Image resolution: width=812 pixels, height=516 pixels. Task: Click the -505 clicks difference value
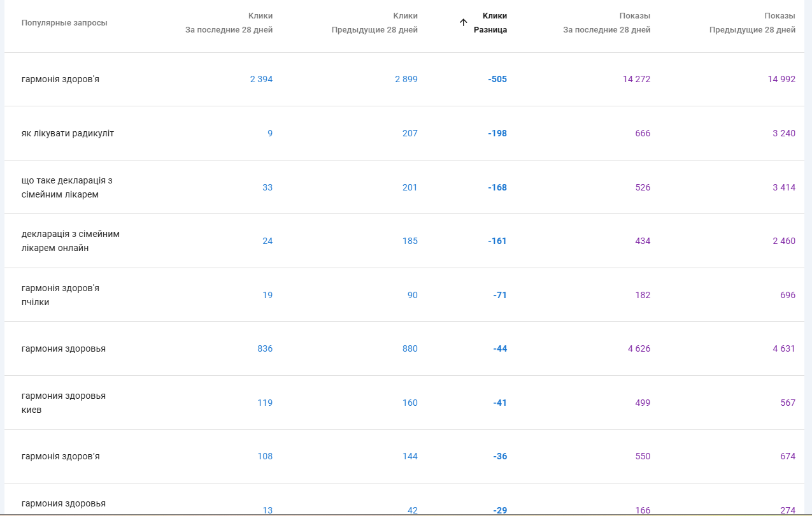(x=497, y=79)
